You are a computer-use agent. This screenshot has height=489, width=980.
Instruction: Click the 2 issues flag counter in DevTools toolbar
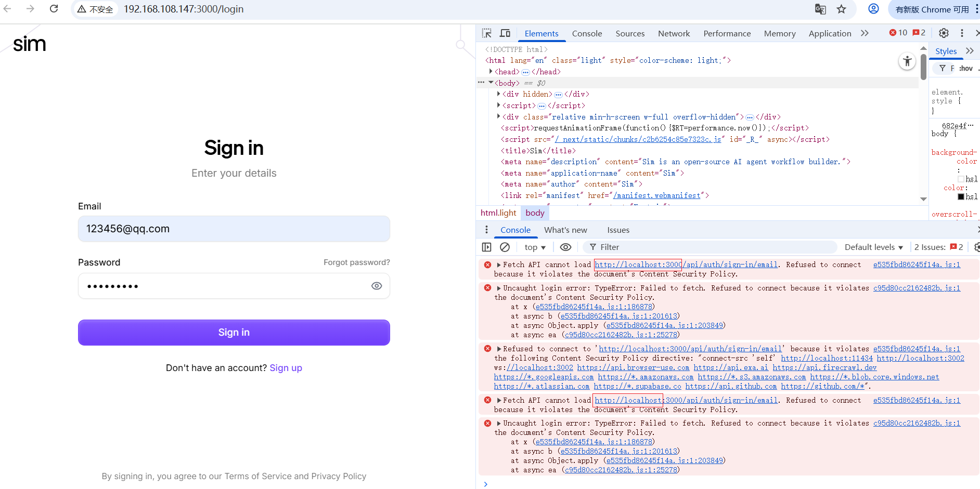click(919, 33)
